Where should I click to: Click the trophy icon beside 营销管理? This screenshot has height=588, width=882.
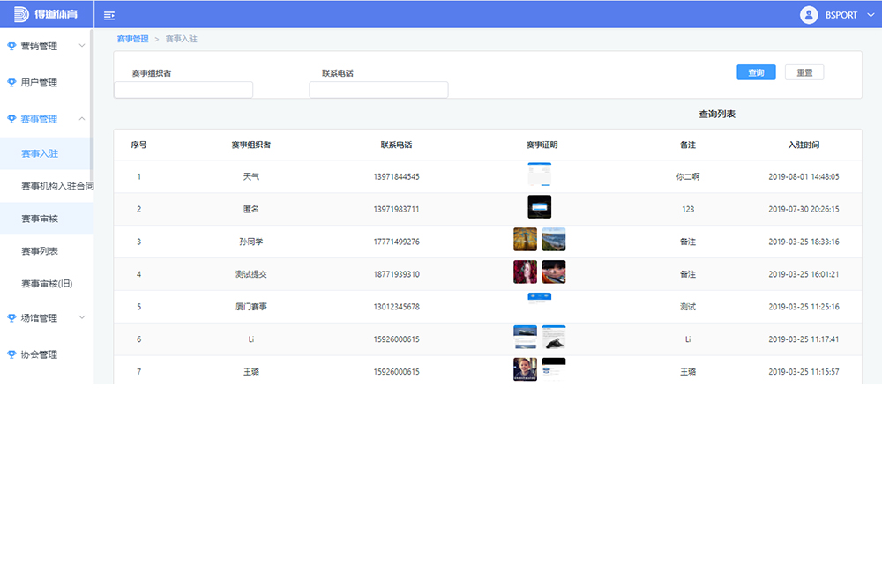[x=11, y=46]
